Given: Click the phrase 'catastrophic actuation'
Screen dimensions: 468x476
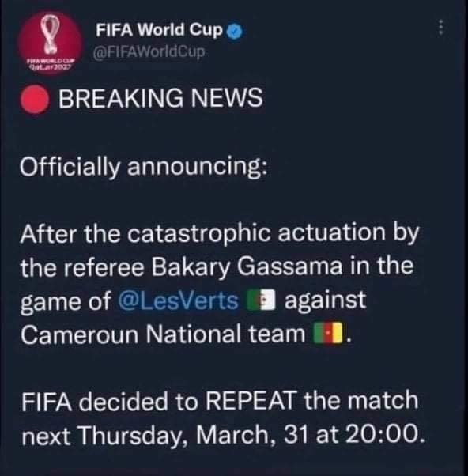Looking at the screenshot, I should pos(256,234).
